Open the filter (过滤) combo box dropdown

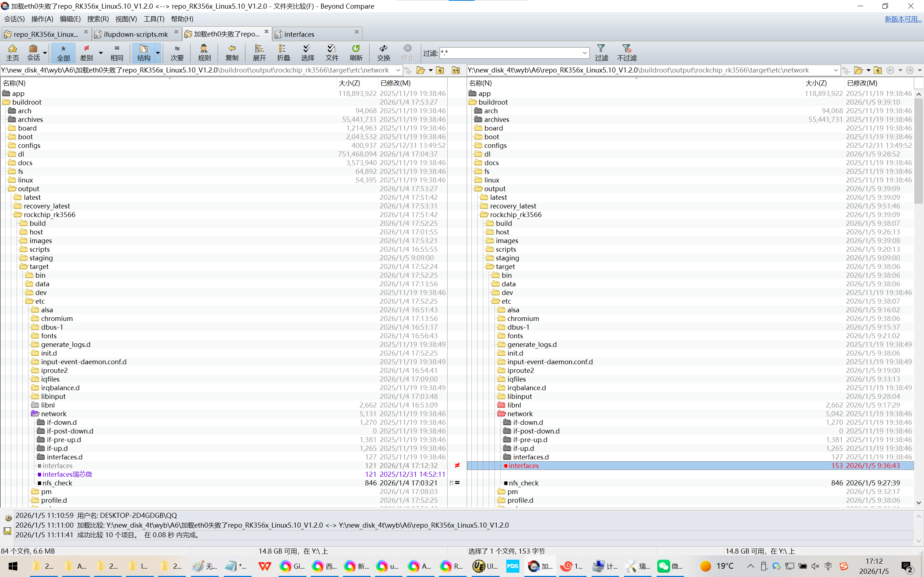click(584, 53)
